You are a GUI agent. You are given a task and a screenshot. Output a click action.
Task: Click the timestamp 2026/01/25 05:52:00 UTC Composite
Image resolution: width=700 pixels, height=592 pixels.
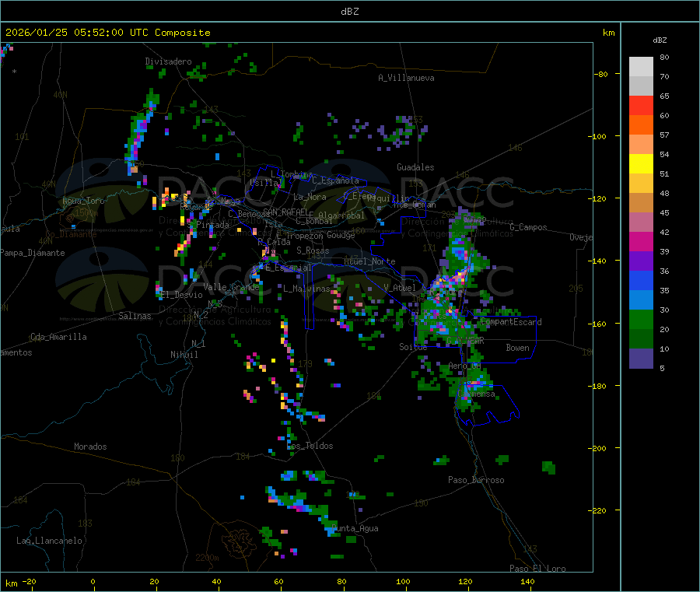(107, 33)
